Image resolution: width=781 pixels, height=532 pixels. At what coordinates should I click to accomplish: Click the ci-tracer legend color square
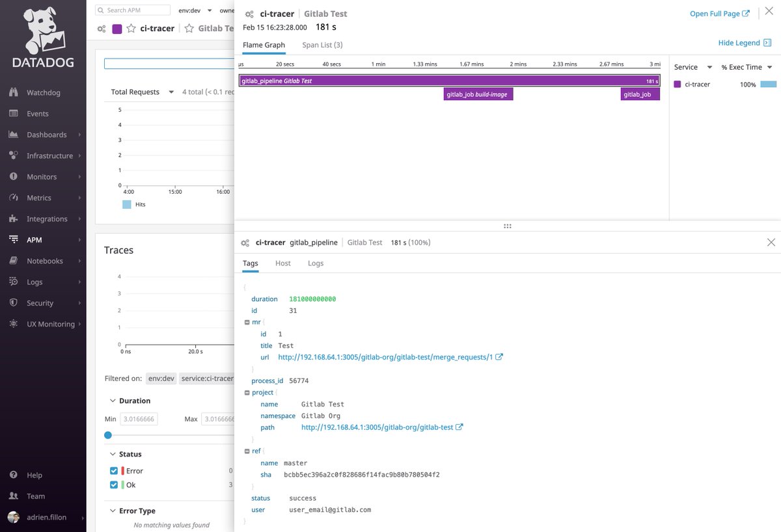point(677,85)
